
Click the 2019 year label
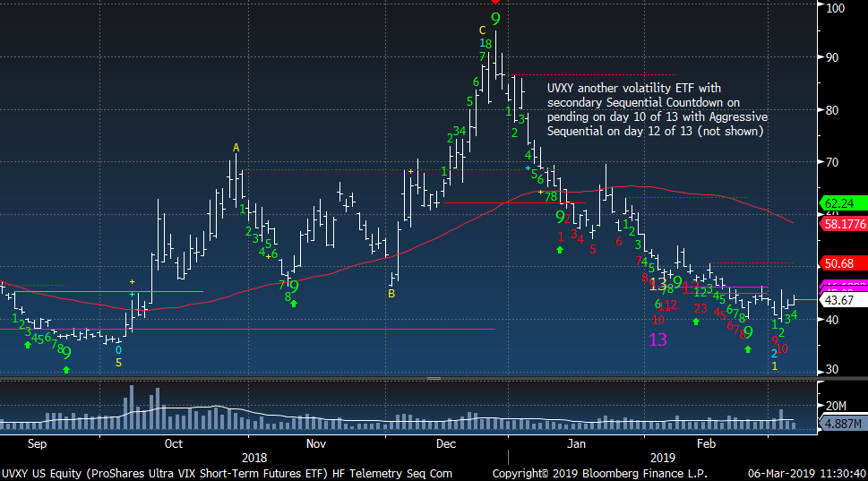663,459
